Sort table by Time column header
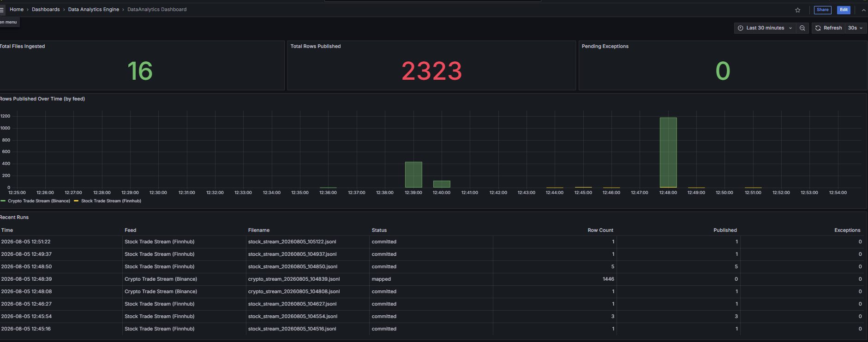Viewport: 868px width, 342px height. click(x=7, y=230)
